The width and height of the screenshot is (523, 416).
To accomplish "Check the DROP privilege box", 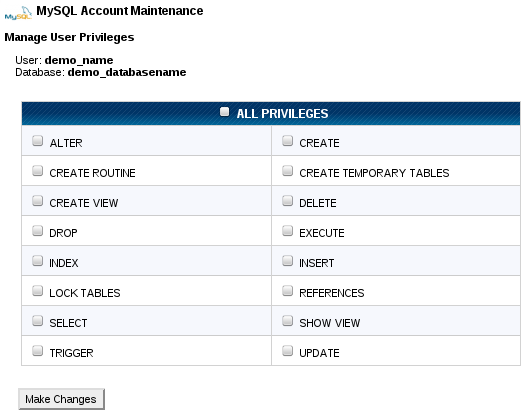I will 38,231.
